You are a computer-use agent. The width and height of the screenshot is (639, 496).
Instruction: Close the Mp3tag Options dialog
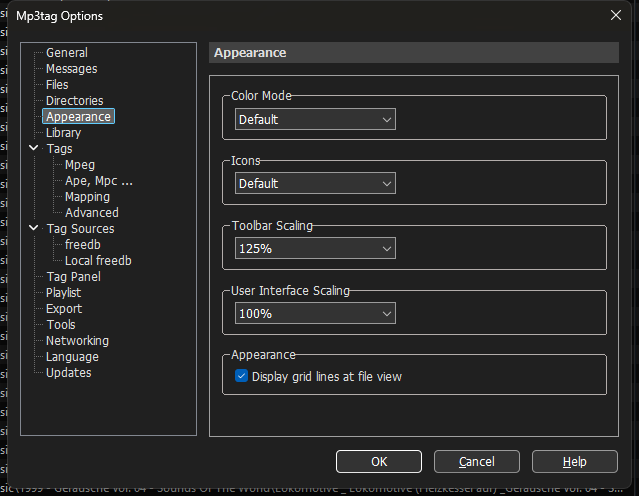[x=615, y=15]
